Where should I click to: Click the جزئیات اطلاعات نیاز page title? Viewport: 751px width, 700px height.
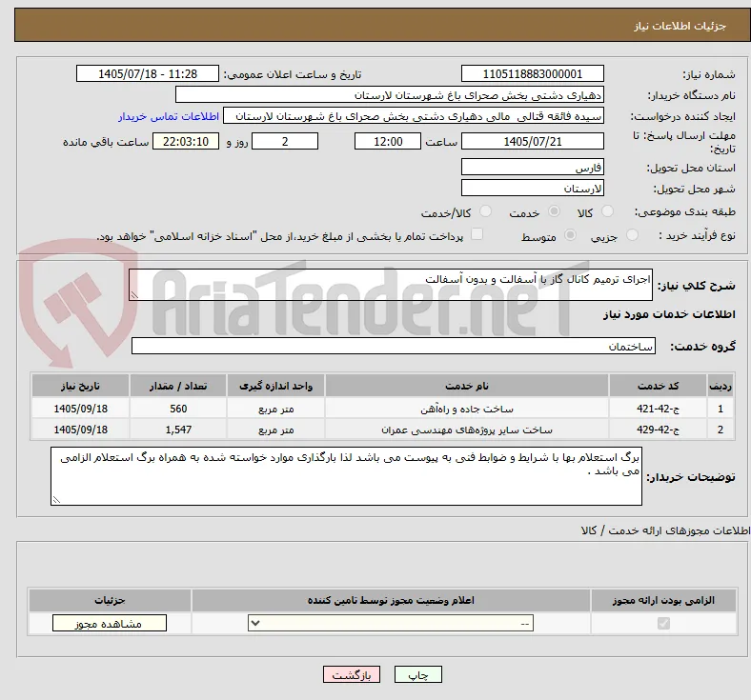(x=680, y=26)
